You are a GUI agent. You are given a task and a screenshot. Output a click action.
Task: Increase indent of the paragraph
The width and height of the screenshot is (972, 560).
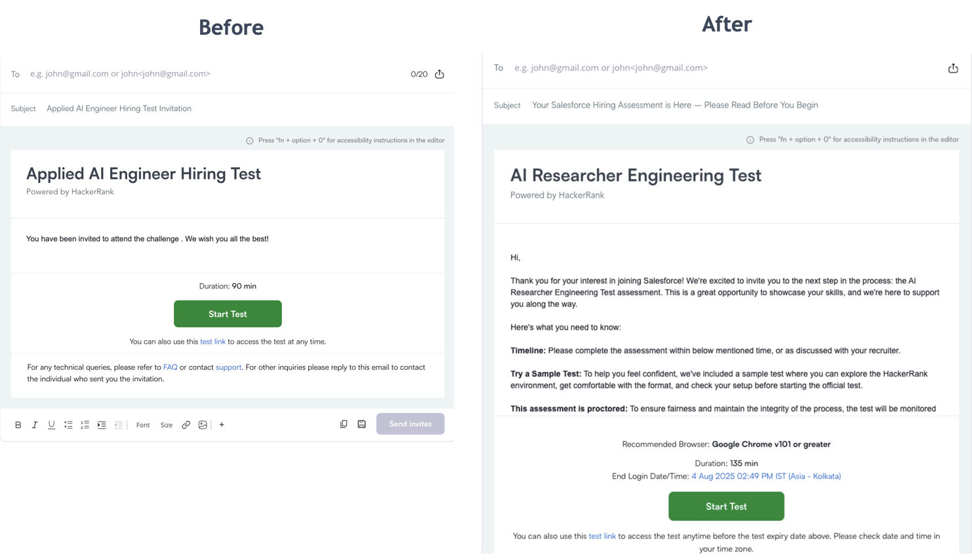tap(102, 425)
